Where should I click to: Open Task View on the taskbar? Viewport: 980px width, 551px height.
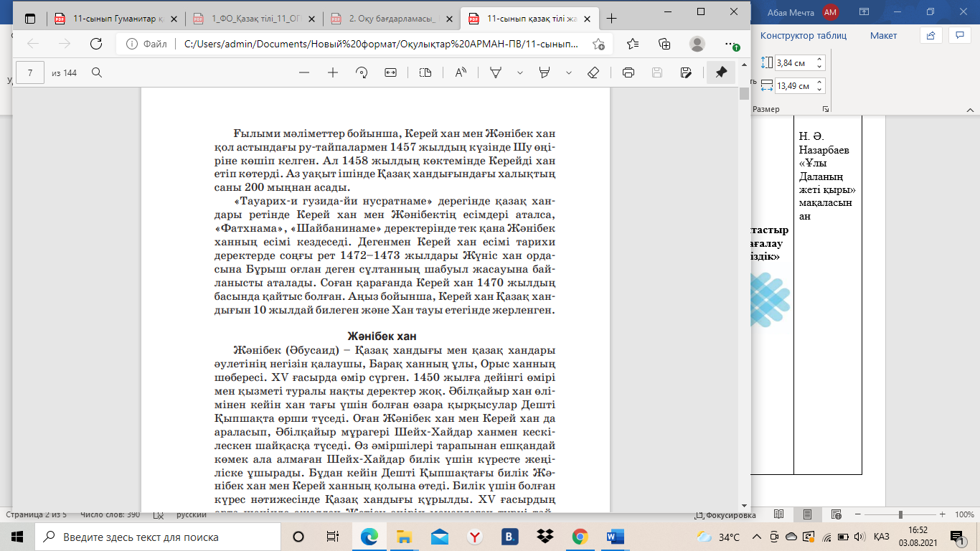click(333, 537)
